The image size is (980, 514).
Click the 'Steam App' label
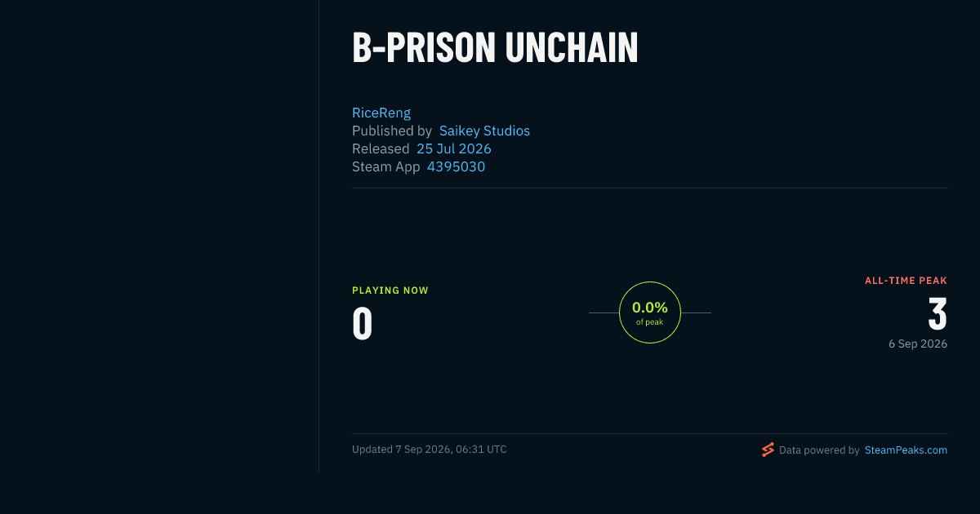(386, 166)
